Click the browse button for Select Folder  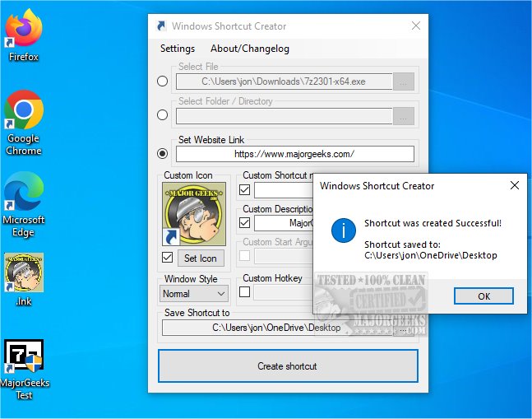click(x=404, y=116)
